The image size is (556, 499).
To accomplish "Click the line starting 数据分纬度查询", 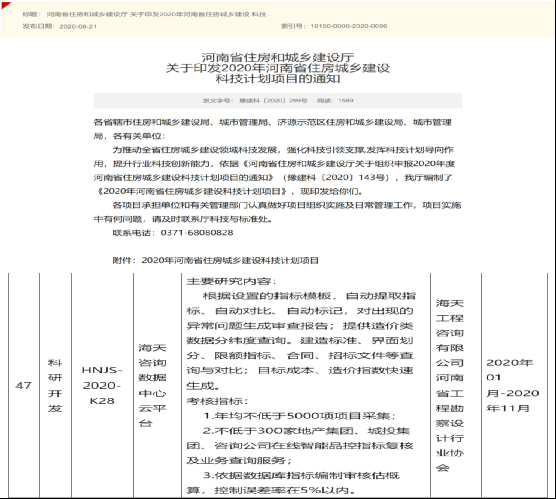I will pos(300,340).
